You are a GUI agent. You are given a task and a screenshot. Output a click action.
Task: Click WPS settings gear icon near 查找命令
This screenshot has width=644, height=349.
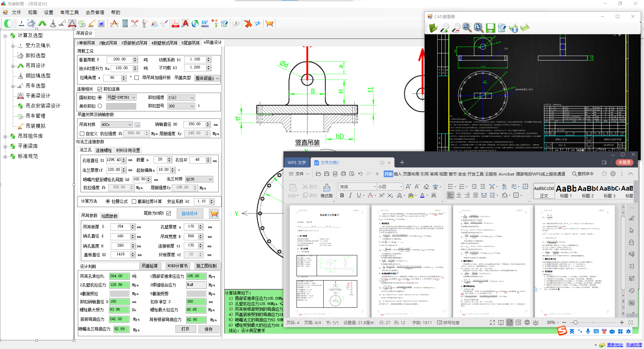(613, 174)
